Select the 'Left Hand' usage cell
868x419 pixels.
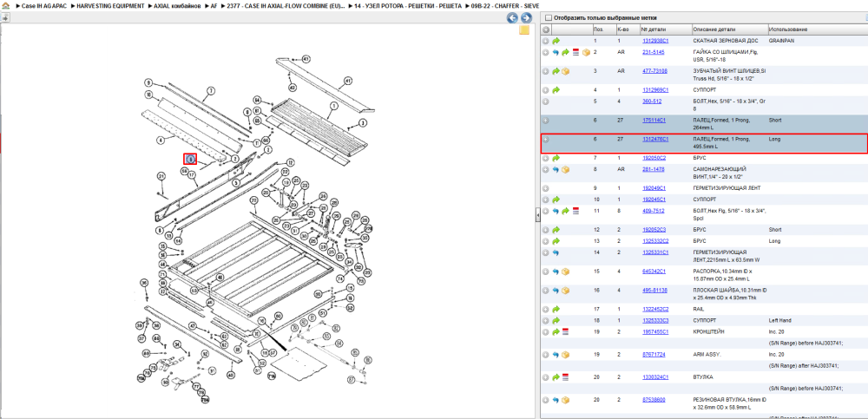780,320
